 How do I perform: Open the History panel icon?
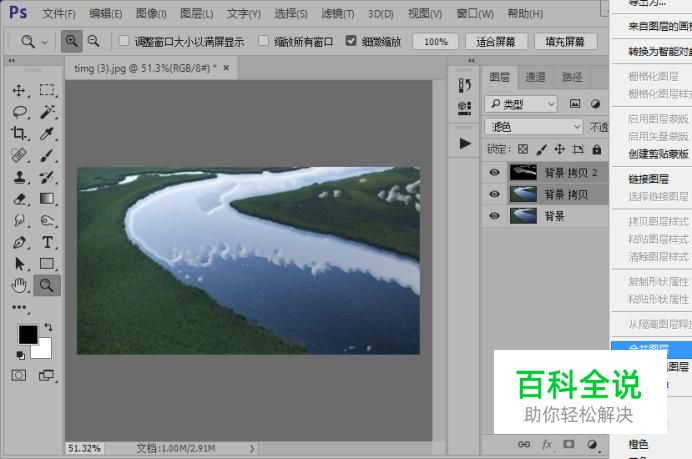[464, 85]
